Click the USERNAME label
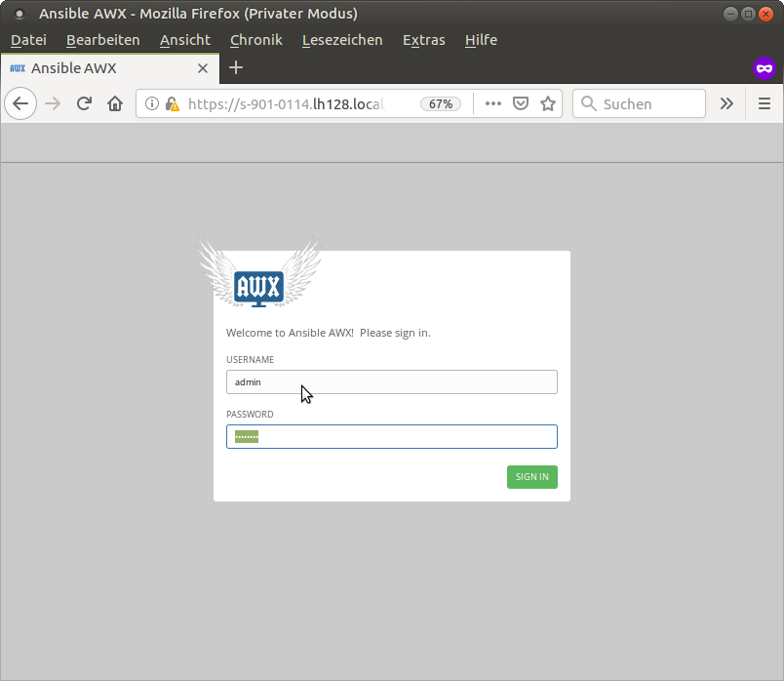Viewport: 784px width, 681px height. (250, 360)
